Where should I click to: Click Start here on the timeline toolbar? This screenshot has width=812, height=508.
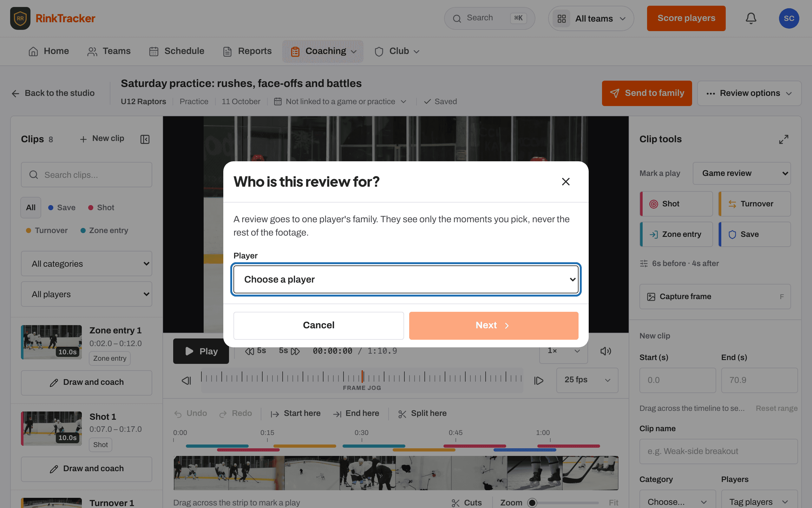click(296, 414)
